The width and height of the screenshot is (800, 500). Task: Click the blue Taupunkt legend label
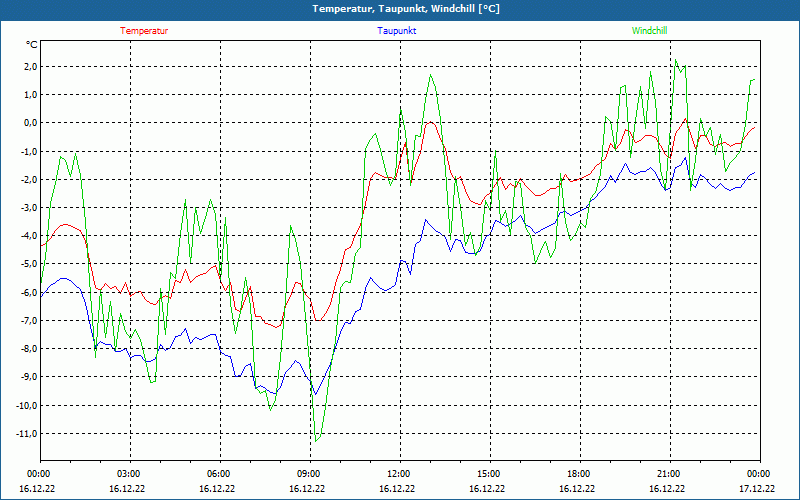click(x=396, y=31)
